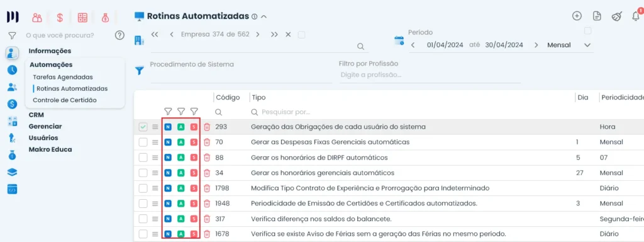Select the users group icon in sidebar
The image size is (644, 242).
(x=13, y=87)
